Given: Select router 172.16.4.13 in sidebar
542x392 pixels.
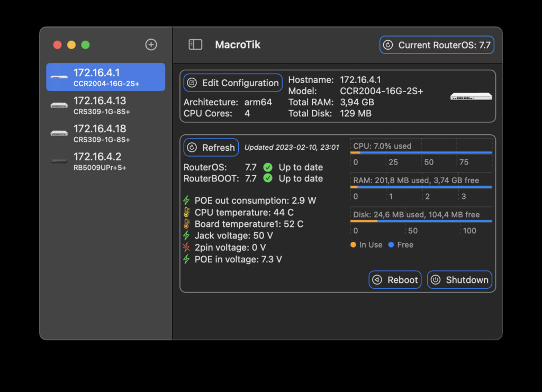Looking at the screenshot, I should coord(106,105).
